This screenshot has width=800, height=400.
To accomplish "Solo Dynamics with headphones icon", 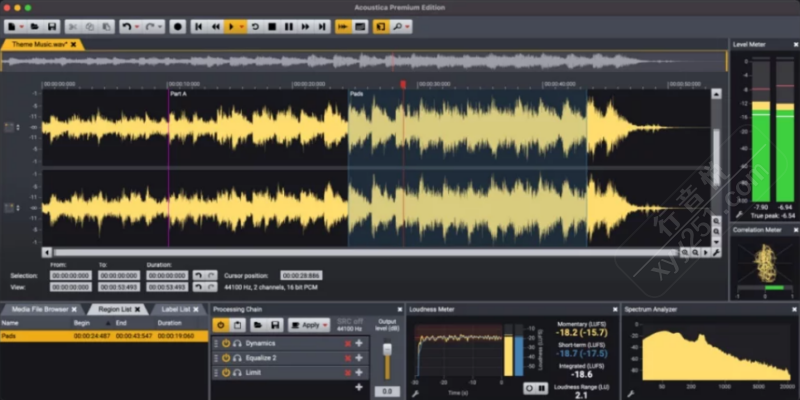I will [x=237, y=343].
